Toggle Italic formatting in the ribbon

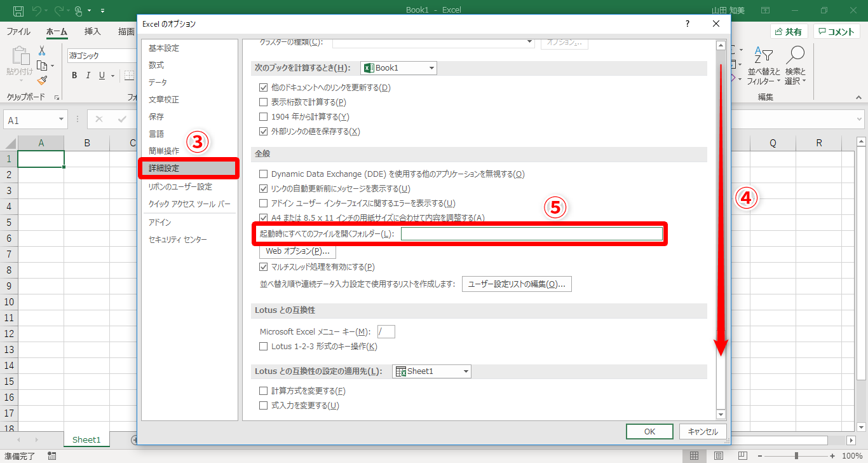tap(88, 76)
